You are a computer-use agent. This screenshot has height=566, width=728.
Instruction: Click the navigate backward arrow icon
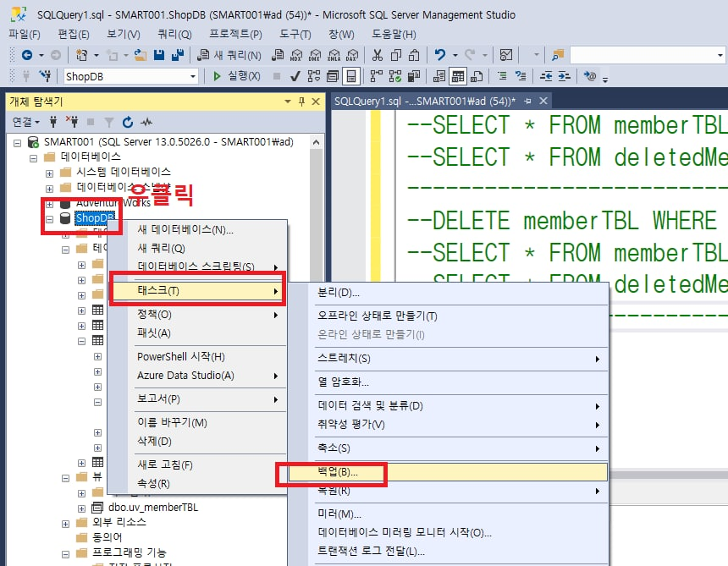coord(27,55)
